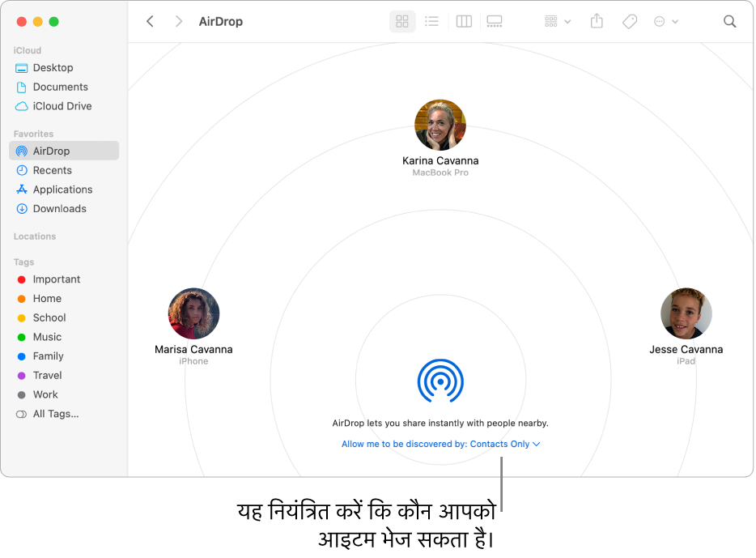Click the Tags section header
This screenshot has width=756, height=558.
23,262
